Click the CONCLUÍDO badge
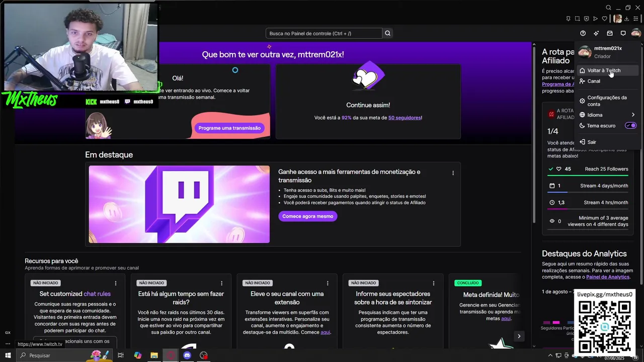 coord(467,283)
